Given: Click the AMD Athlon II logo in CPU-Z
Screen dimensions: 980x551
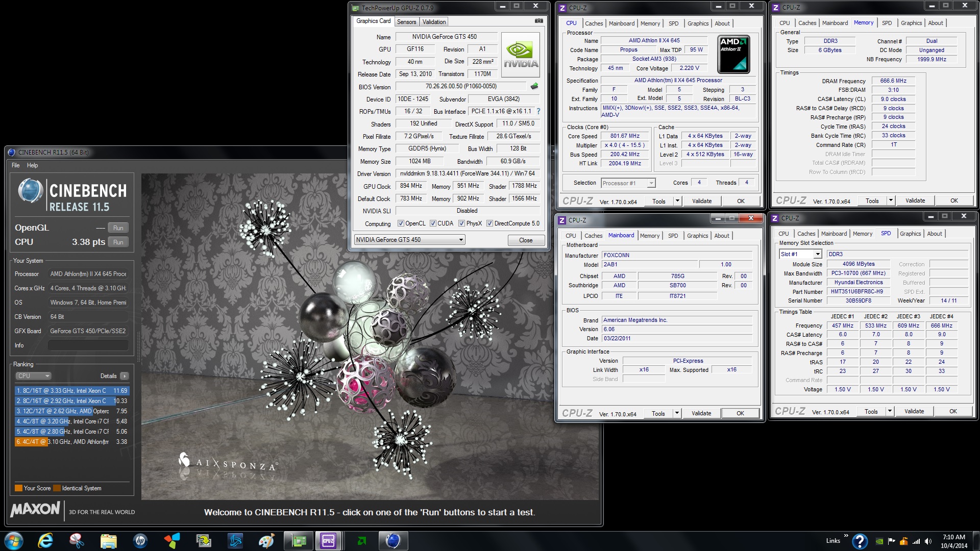Looking at the screenshot, I should [x=733, y=55].
